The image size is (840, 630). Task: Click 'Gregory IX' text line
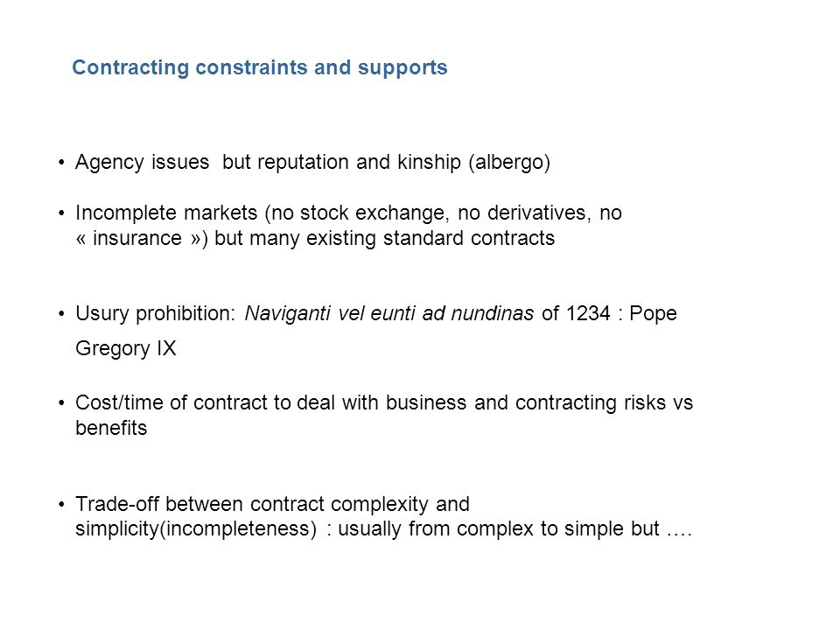tap(126, 349)
